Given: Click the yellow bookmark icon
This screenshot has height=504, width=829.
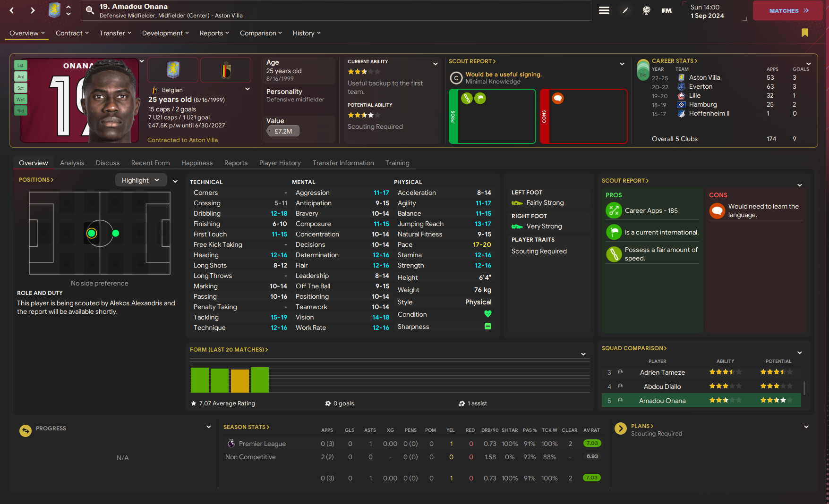Looking at the screenshot, I should pyautogui.click(x=804, y=33).
